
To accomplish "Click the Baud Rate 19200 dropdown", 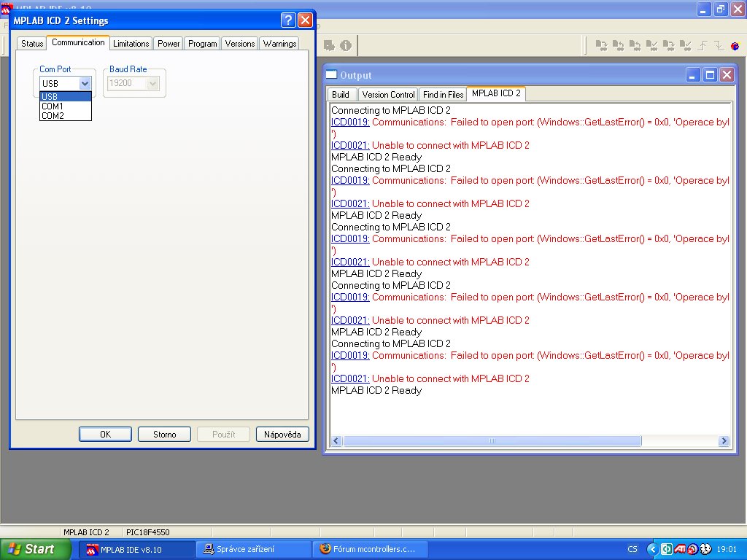I will click(x=134, y=83).
